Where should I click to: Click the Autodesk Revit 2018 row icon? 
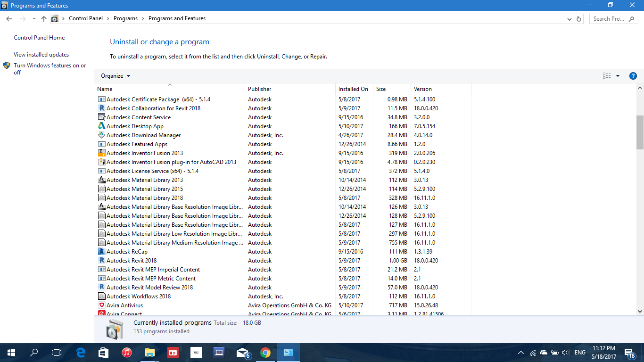[x=101, y=261]
